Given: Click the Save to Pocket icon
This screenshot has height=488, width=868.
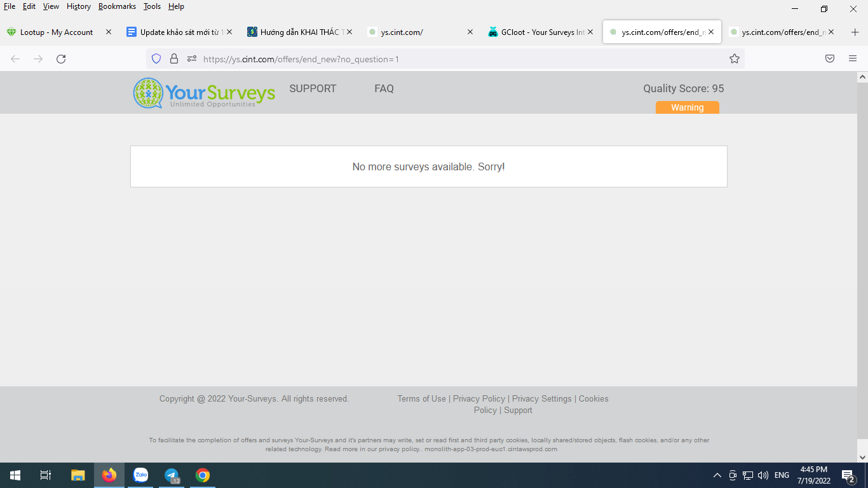Looking at the screenshot, I should (830, 59).
